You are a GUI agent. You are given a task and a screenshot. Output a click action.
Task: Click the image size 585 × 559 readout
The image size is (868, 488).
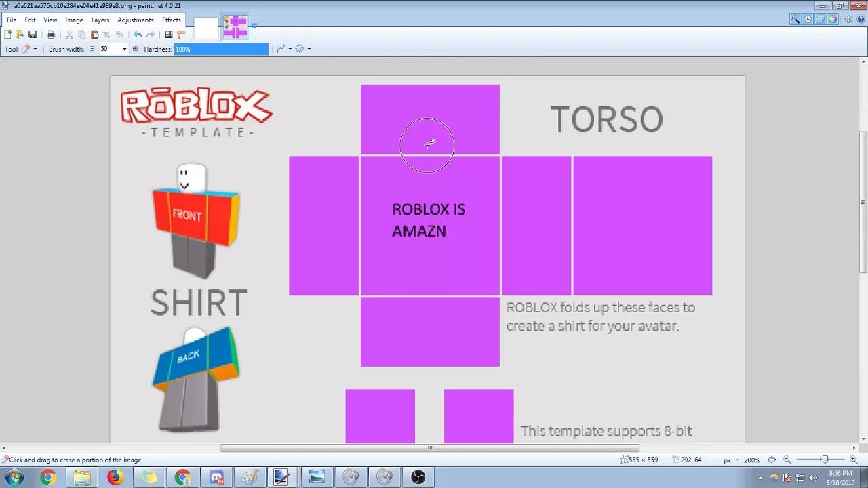638,460
